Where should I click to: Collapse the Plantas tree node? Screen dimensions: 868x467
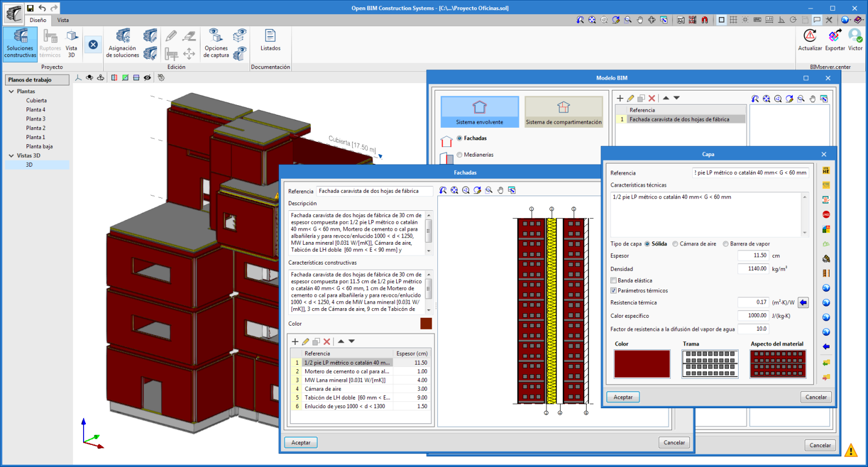click(x=11, y=92)
